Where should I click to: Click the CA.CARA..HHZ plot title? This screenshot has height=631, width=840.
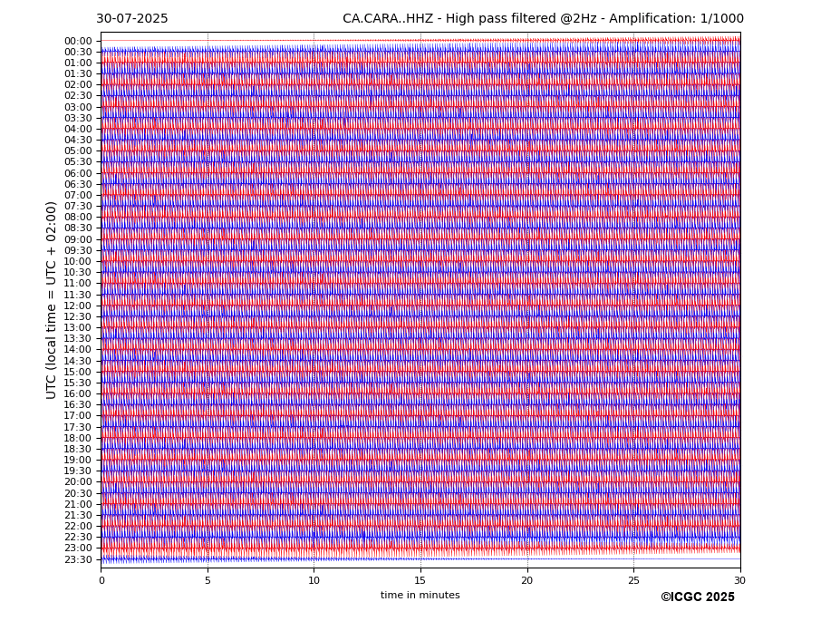[x=543, y=19]
